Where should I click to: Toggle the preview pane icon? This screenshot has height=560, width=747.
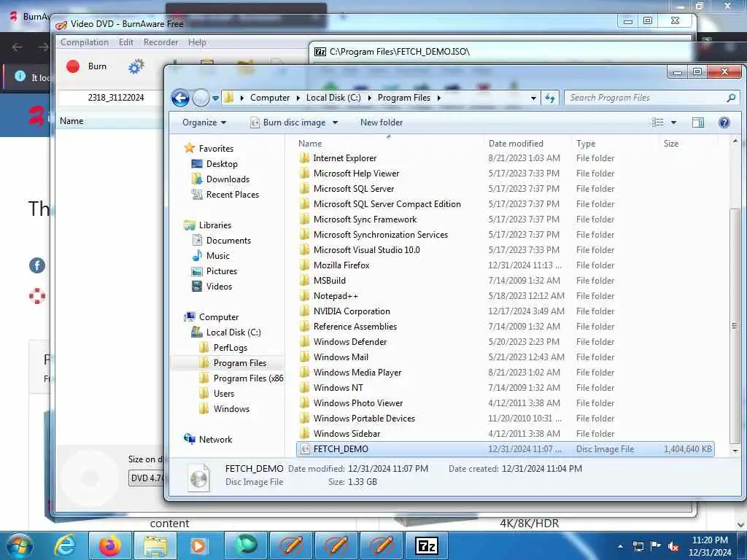(698, 122)
